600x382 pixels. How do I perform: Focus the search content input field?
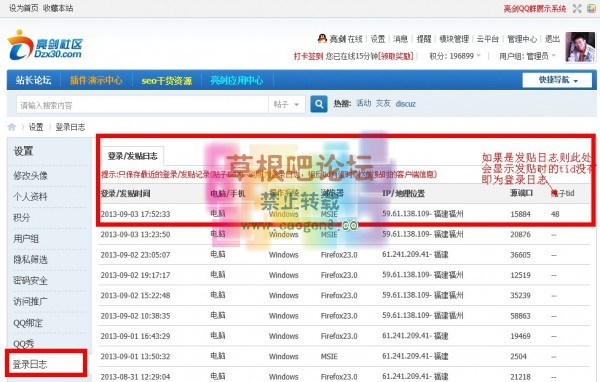click(x=142, y=104)
